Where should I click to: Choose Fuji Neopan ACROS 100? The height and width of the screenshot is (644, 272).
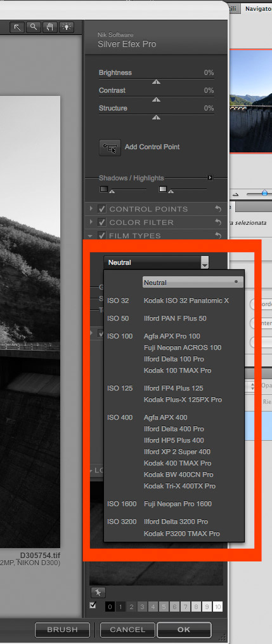[183, 347]
